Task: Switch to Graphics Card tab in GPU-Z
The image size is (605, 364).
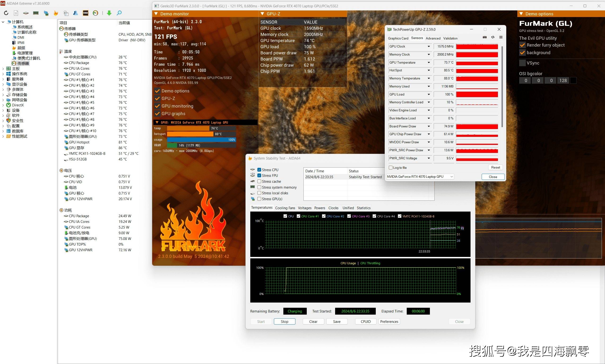Action: click(398, 38)
